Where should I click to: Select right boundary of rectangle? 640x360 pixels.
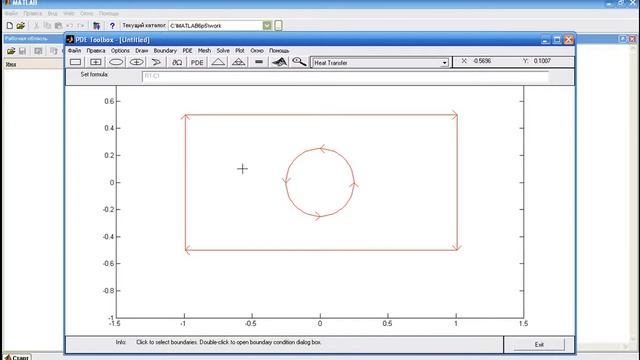pyautogui.click(x=457, y=182)
